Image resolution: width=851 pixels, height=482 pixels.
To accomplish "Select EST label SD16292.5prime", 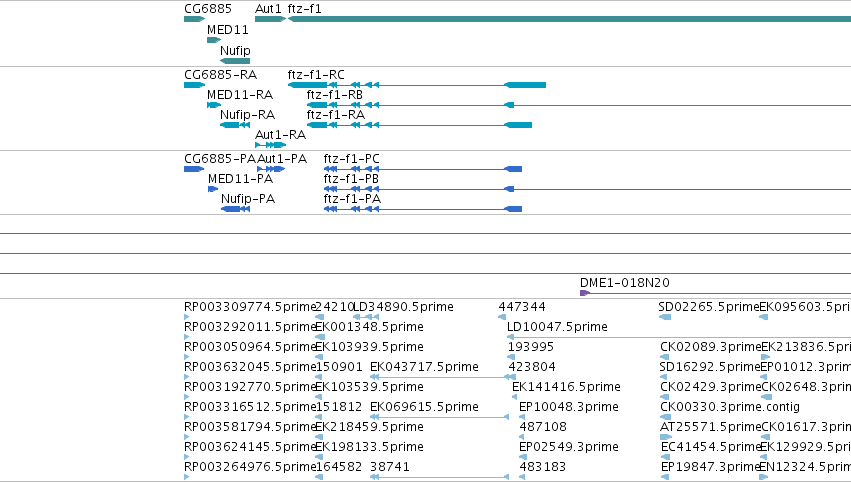I will pyautogui.click(x=709, y=367).
